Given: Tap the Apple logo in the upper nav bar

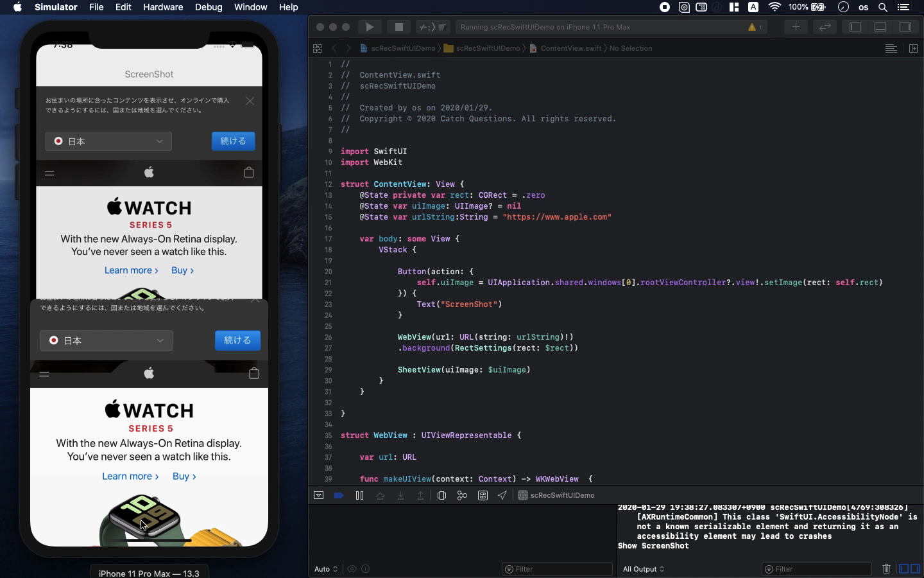Looking at the screenshot, I should tap(149, 172).
